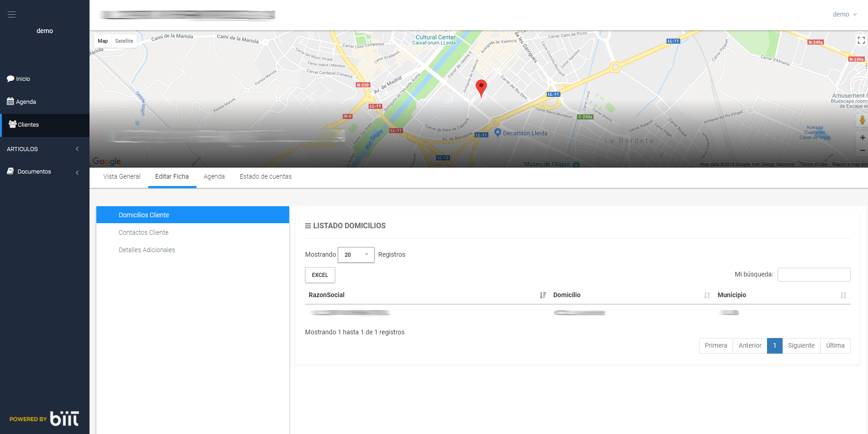Export the listing with EXCEL button
Image resolution: width=868 pixels, height=434 pixels.
point(320,275)
